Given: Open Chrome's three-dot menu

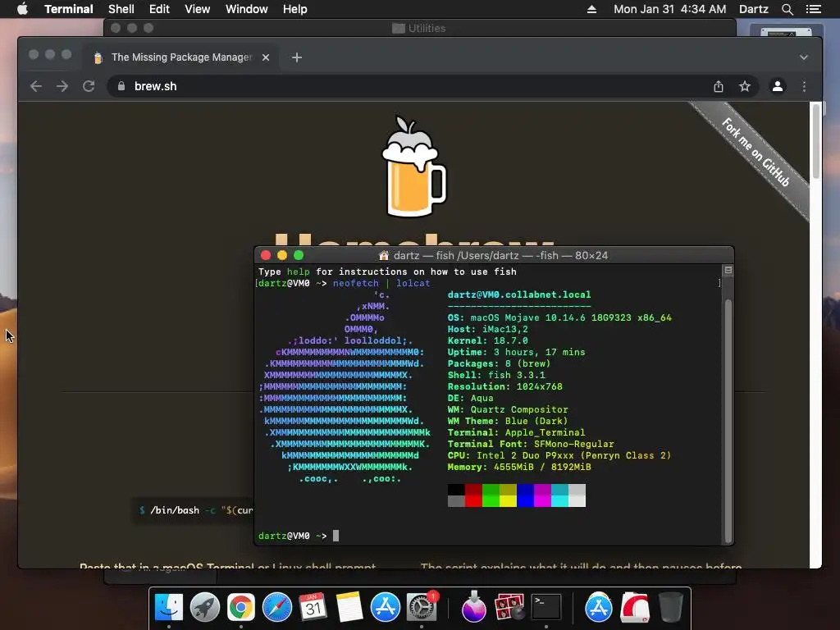Looking at the screenshot, I should click(x=804, y=86).
